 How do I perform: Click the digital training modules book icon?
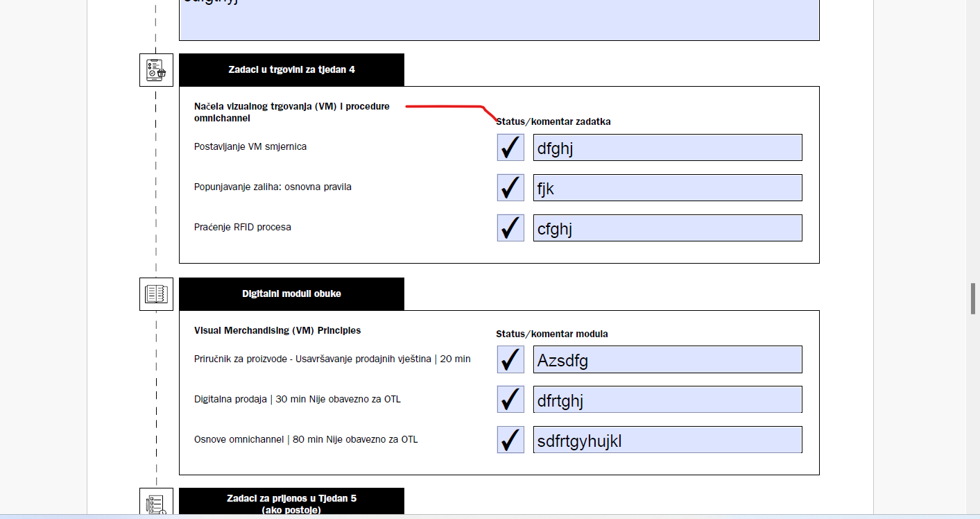tap(156, 293)
